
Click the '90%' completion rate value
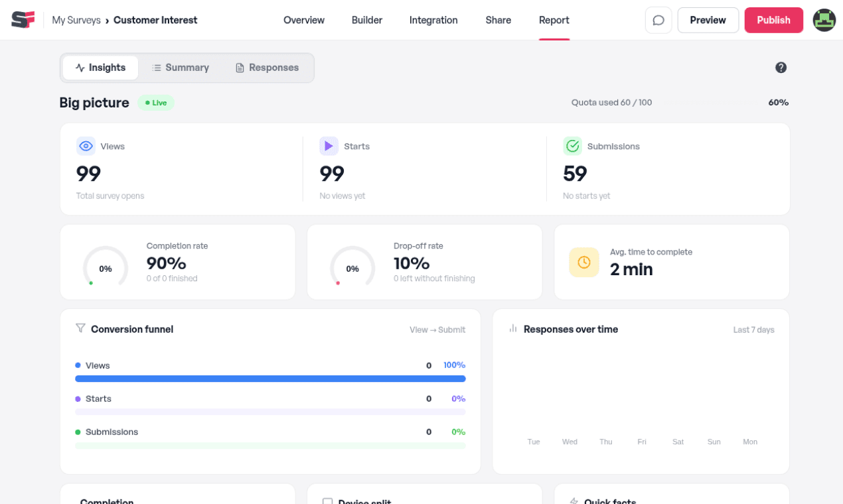coord(166,263)
